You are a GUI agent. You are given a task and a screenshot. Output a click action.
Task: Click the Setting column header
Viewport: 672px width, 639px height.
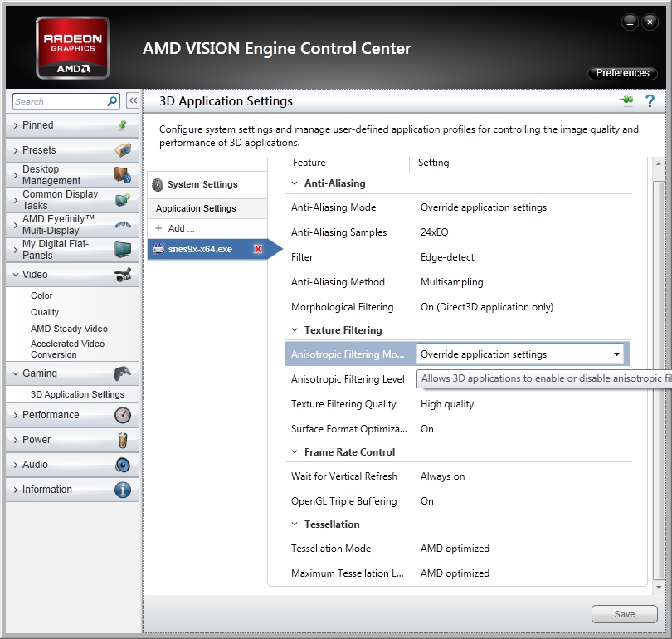pos(433,163)
